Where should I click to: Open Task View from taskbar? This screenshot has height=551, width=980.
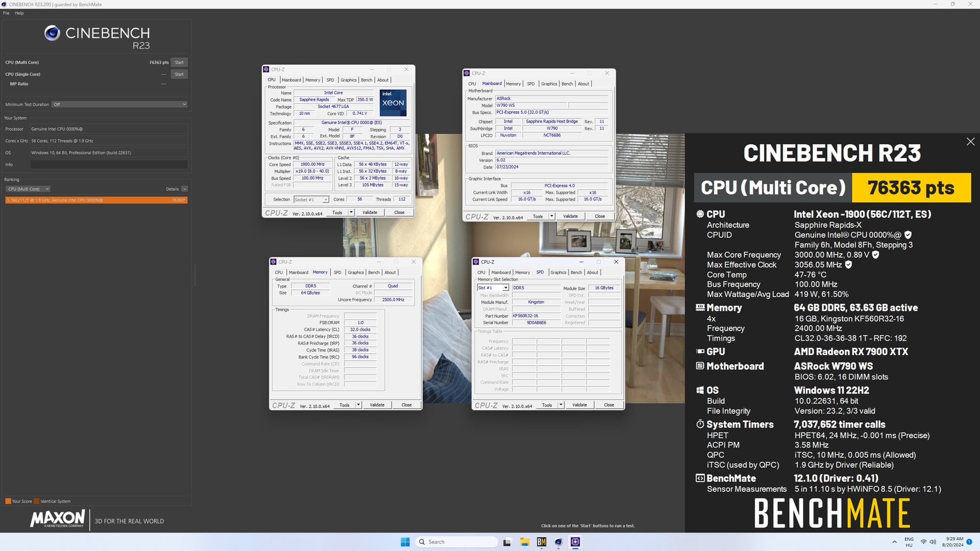(507, 542)
